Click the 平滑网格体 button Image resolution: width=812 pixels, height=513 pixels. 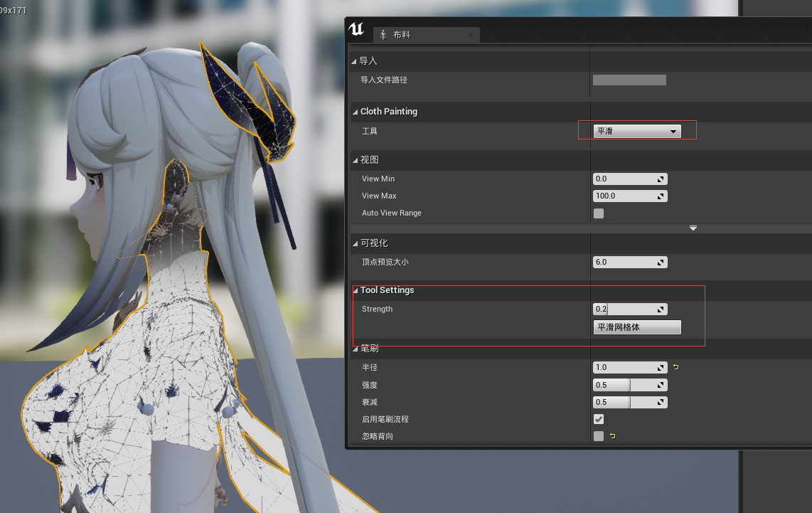pos(637,327)
